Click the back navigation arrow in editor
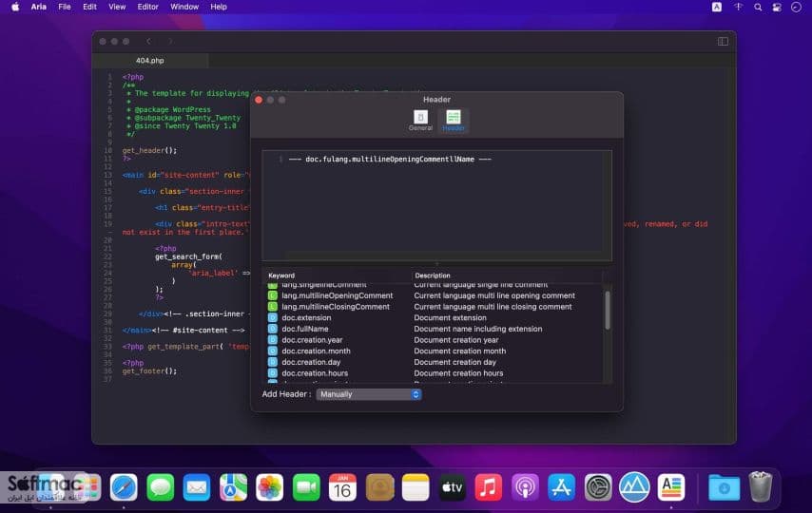The image size is (812, 513). [148, 41]
